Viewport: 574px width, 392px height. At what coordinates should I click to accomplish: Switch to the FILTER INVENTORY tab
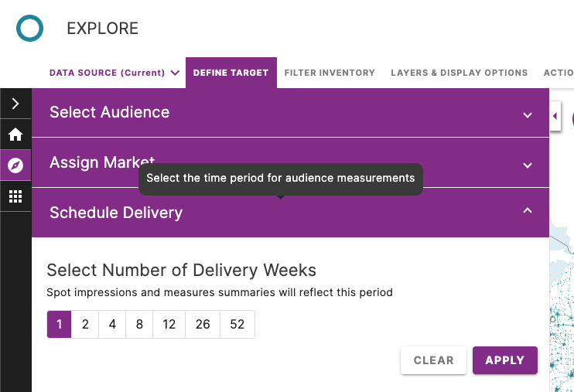tap(330, 73)
